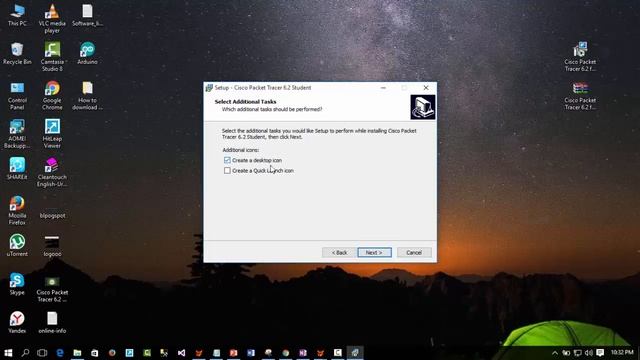Select Camtasia Studio 8 desktop icon

pos(52,57)
